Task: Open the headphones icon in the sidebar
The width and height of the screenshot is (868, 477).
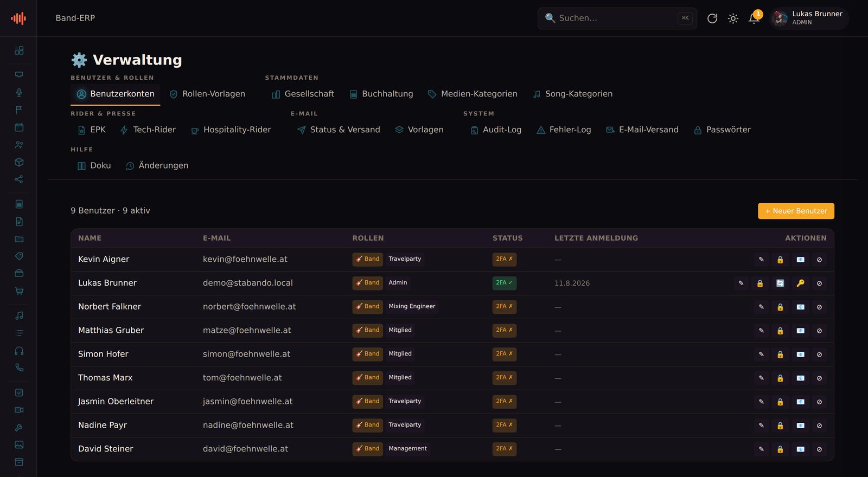Action: (19, 351)
